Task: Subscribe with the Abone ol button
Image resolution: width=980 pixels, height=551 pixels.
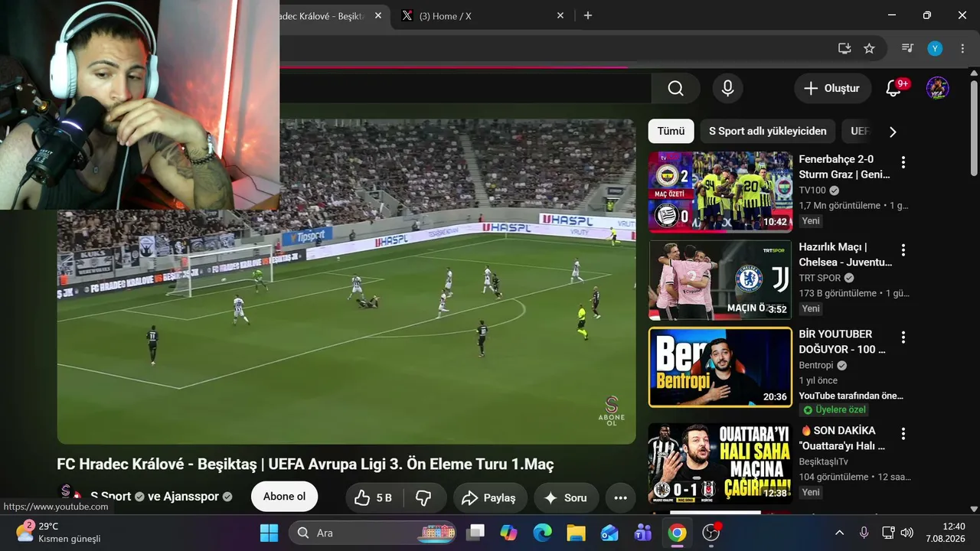Action: click(284, 497)
